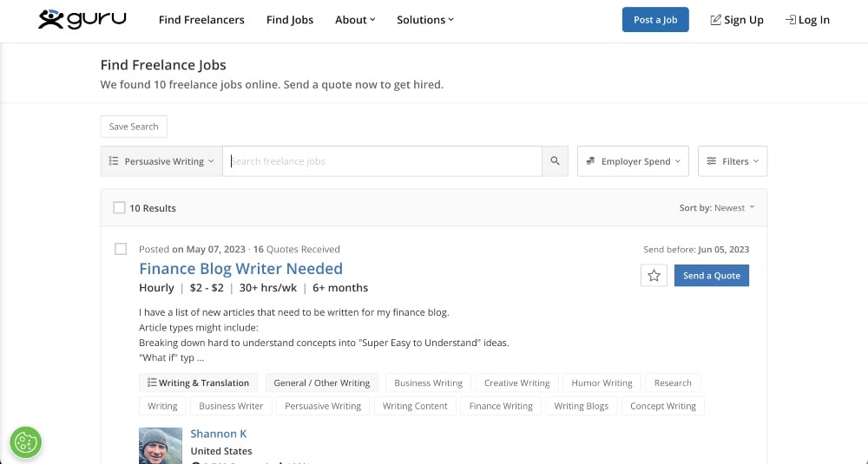The height and width of the screenshot is (464, 868).
Task: Click the Post a Job button
Action: pos(655,20)
